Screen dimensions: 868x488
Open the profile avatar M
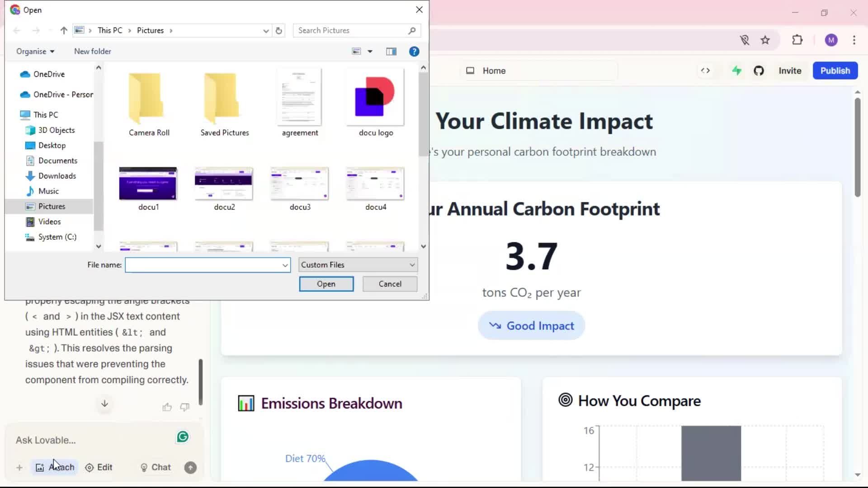(x=831, y=40)
